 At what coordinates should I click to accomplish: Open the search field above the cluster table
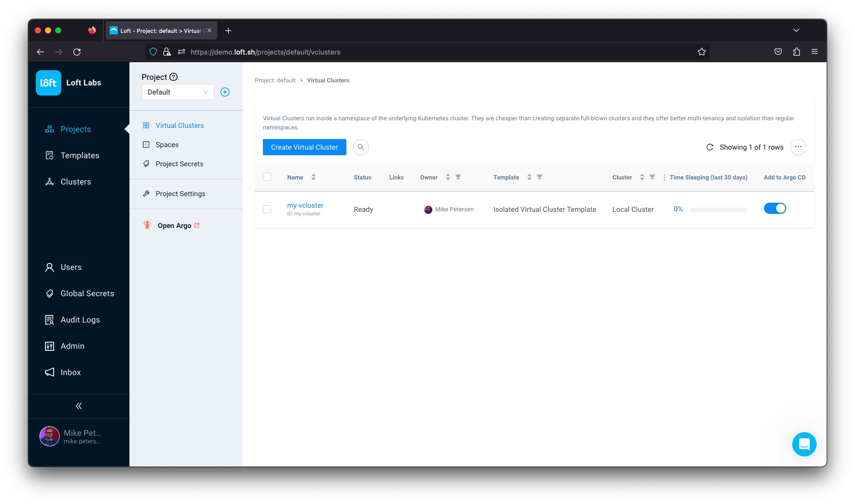coord(361,147)
